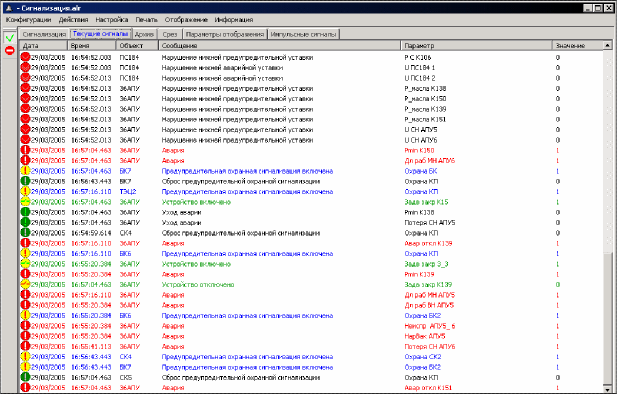Open the Информация menu
This screenshot has width=617, height=394.
pos(234,20)
